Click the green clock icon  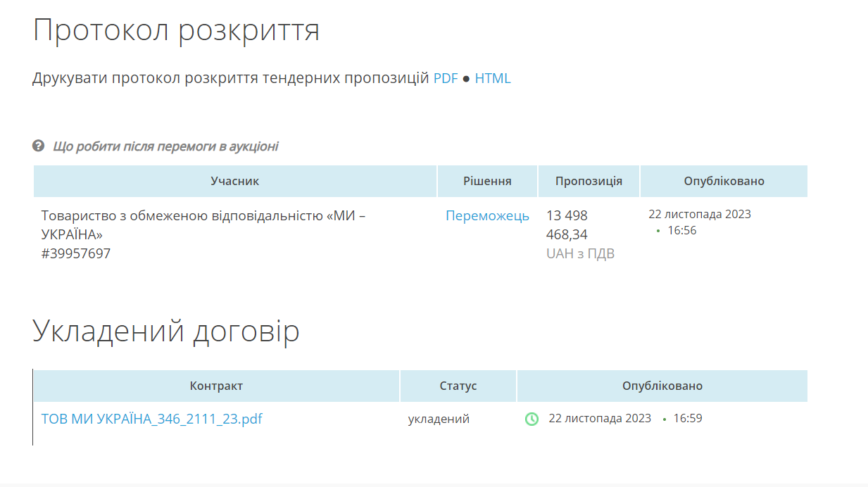(532, 419)
